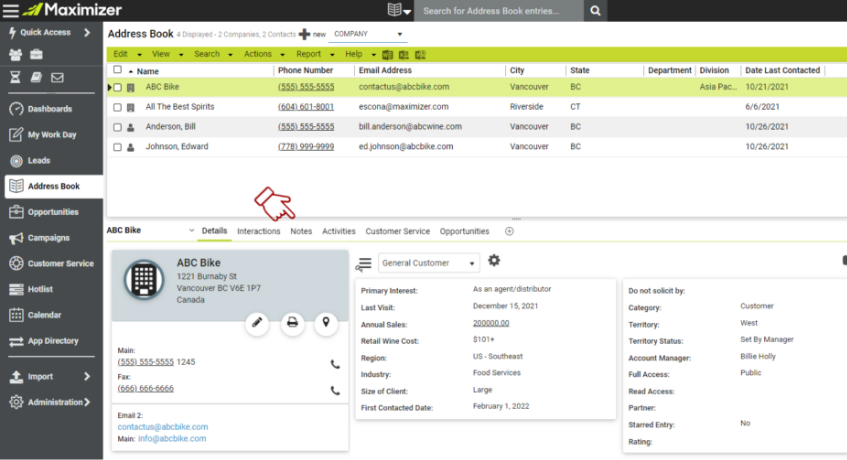847x460 pixels.
Task: Open the email envelope icon in sidebar
Action: (x=57, y=77)
